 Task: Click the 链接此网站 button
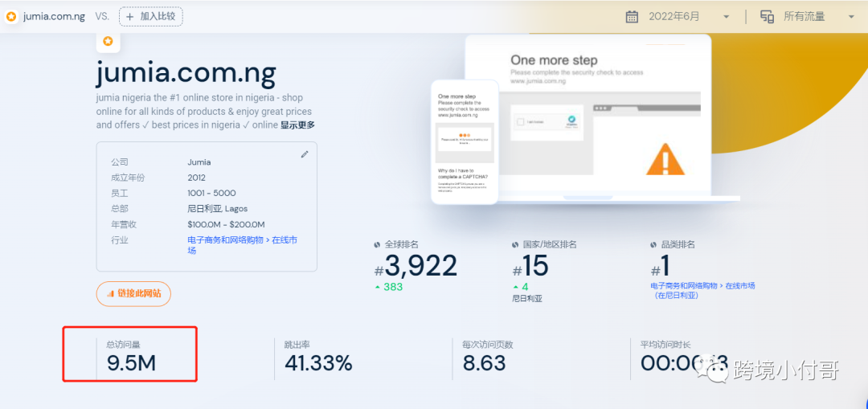[x=133, y=293]
